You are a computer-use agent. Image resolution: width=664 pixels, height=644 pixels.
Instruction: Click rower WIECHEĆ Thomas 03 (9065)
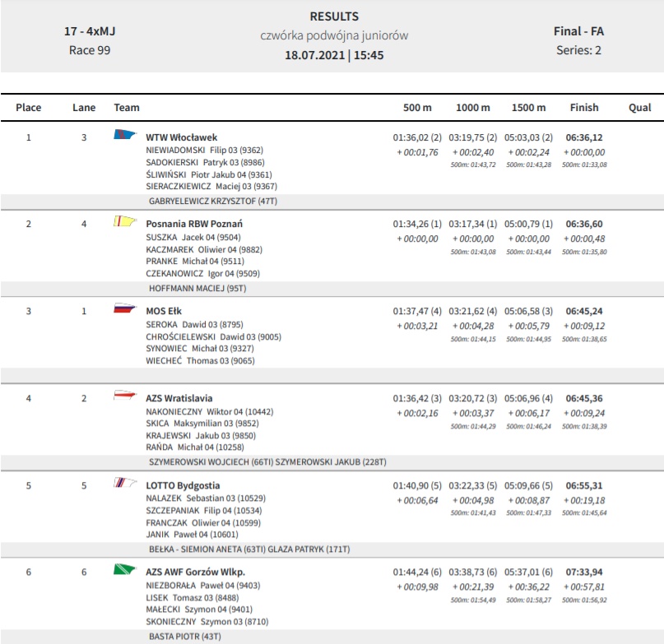click(200, 361)
